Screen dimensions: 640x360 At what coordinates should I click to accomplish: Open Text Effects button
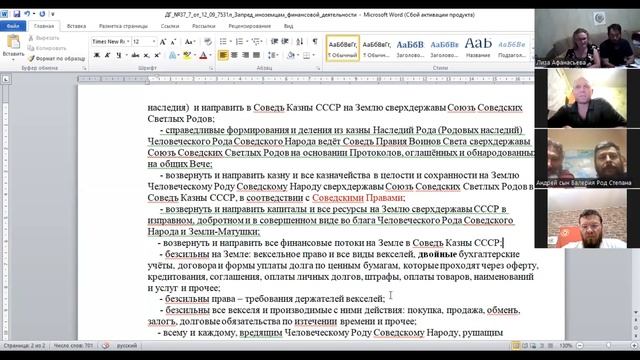(173, 55)
